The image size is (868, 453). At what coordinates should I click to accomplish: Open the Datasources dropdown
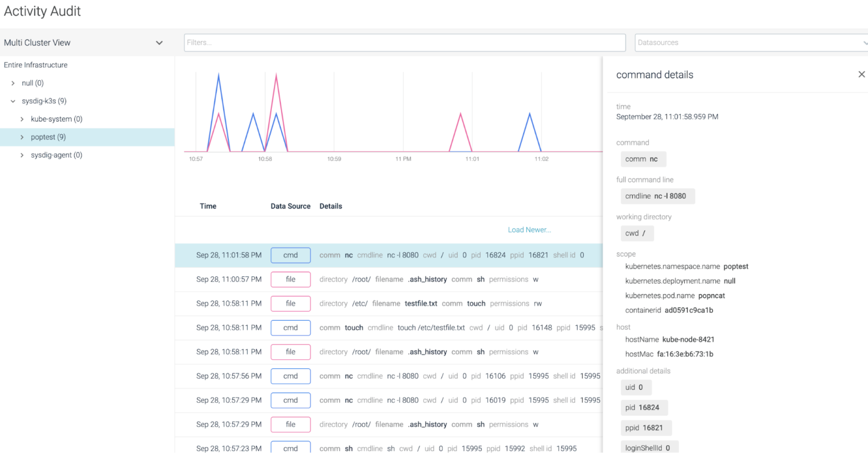tap(752, 42)
